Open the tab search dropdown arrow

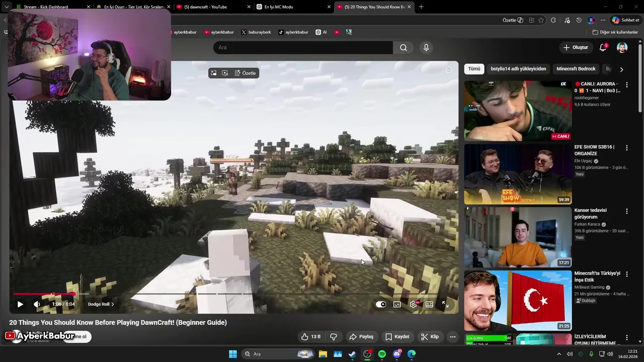click(x=6, y=7)
